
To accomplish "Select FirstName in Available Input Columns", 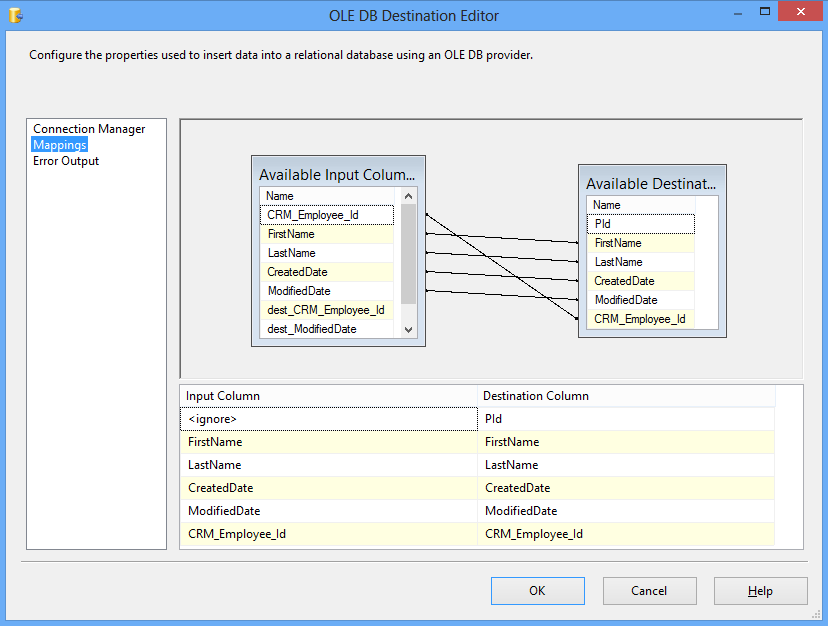I will pyautogui.click(x=327, y=234).
